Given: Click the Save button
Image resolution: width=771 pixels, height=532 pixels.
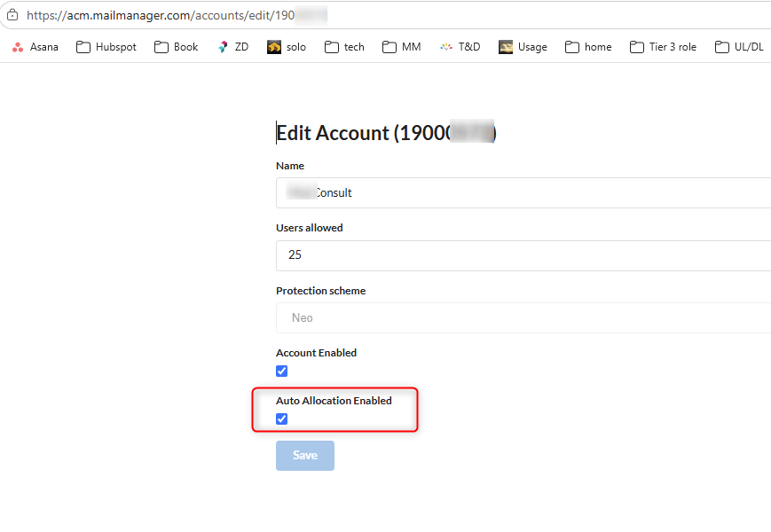Looking at the screenshot, I should (x=305, y=456).
